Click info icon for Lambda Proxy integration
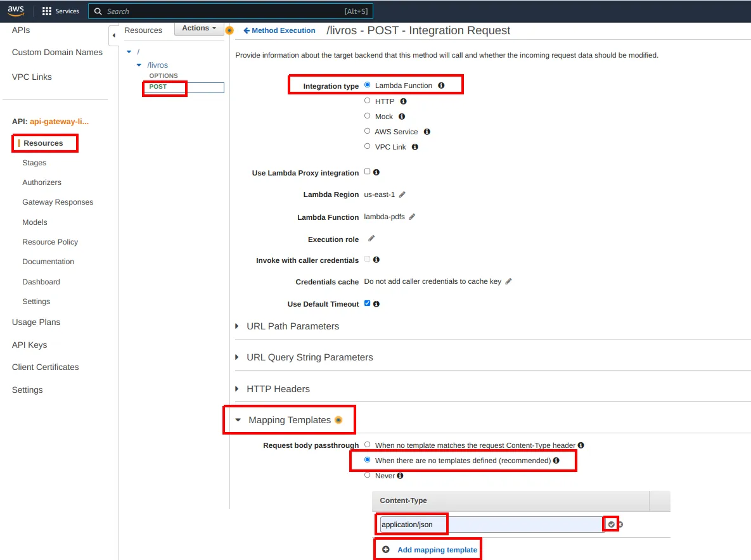The width and height of the screenshot is (751, 560). point(376,172)
